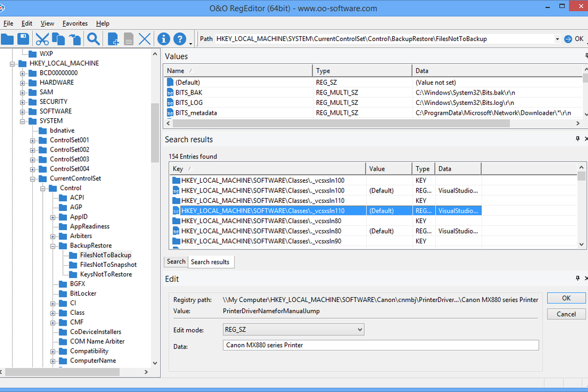The width and height of the screenshot is (588, 392).
Task: Sort values by Type column header
Action: tap(362, 70)
